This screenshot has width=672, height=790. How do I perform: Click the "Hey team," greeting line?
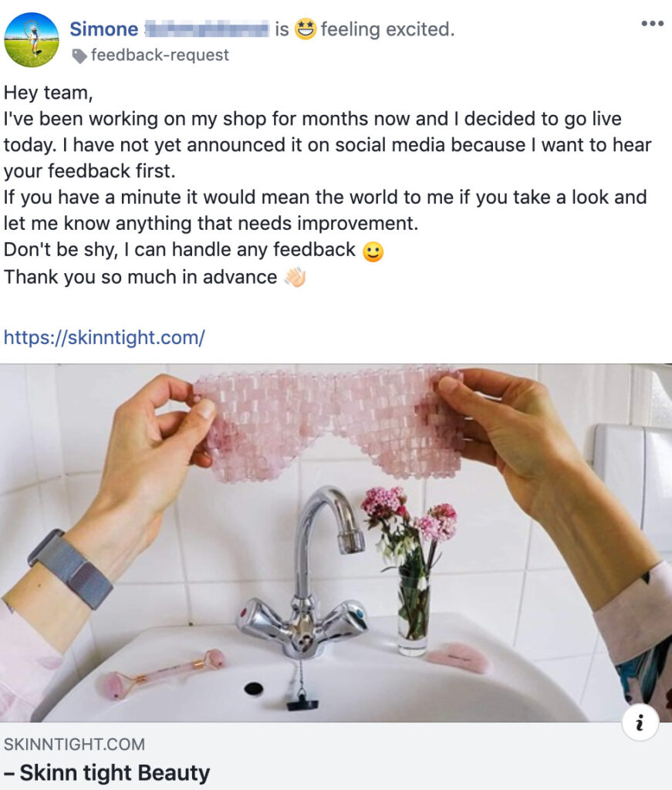point(49,93)
